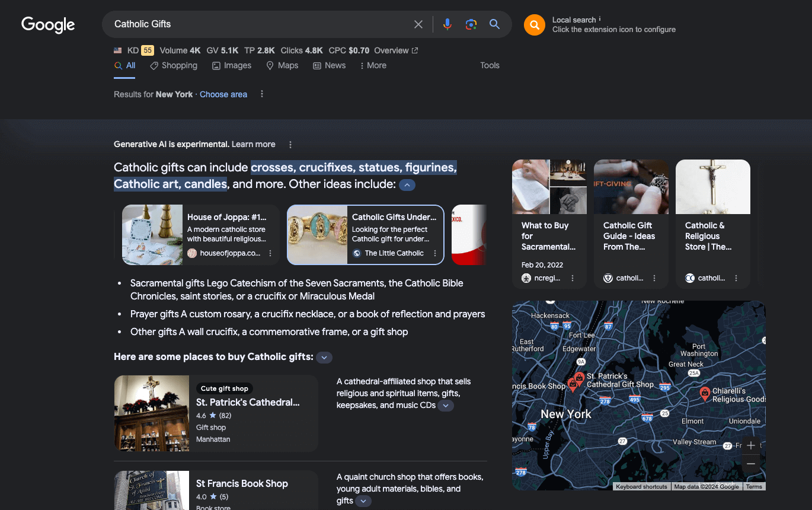This screenshot has height=510, width=812.
Task: Open the three-dot menu beside Choose area
Action: (x=262, y=94)
